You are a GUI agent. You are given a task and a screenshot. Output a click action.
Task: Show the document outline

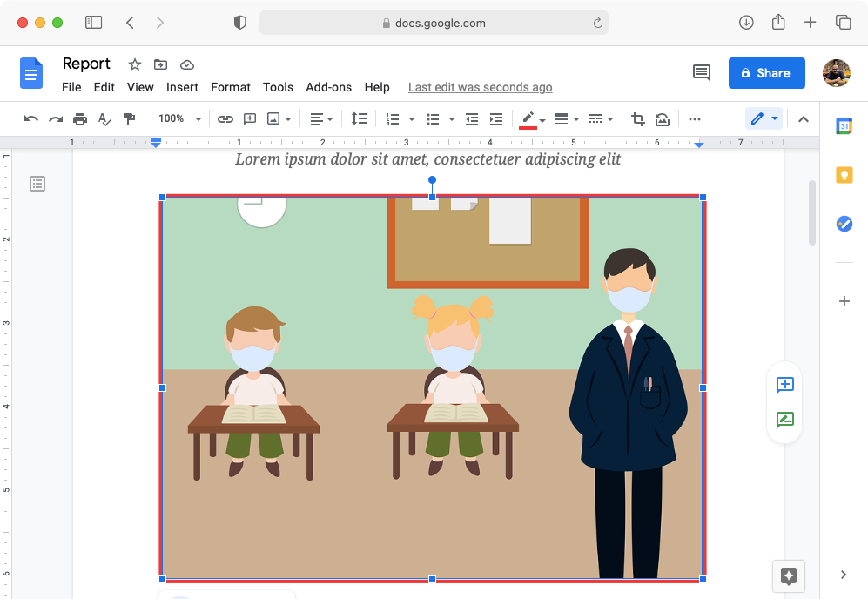(x=37, y=184)
